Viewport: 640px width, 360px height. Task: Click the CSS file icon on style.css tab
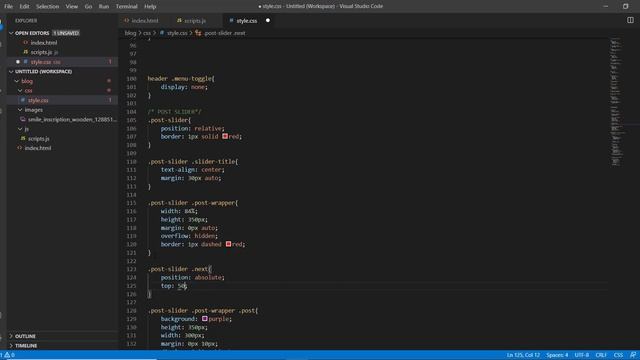pyautogui.click(x=231, y=20)
